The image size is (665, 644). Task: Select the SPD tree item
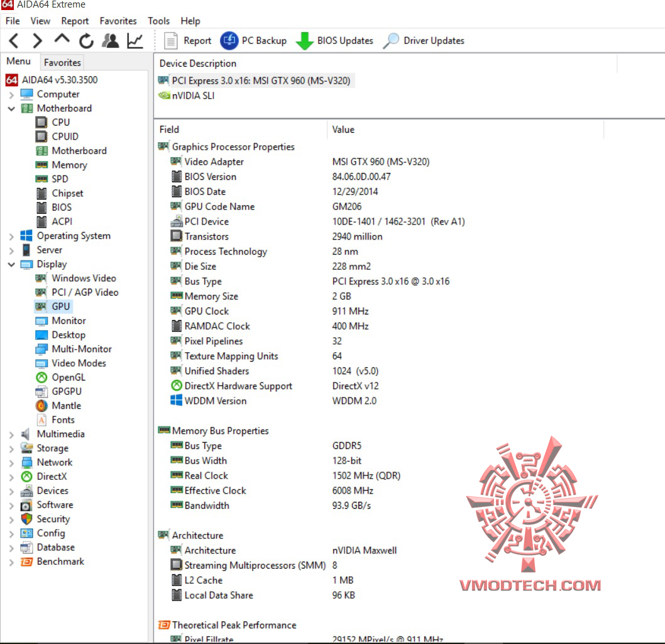(x=52, y=179)
